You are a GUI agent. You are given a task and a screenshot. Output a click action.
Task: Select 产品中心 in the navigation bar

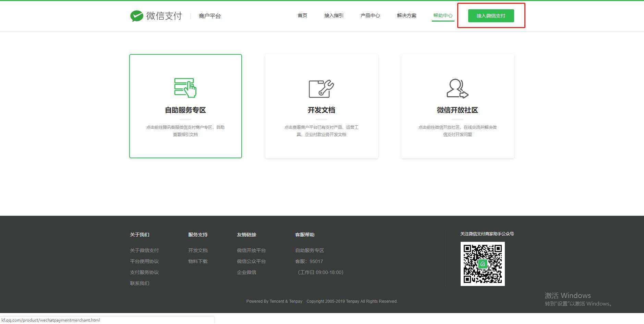point(370,15)
